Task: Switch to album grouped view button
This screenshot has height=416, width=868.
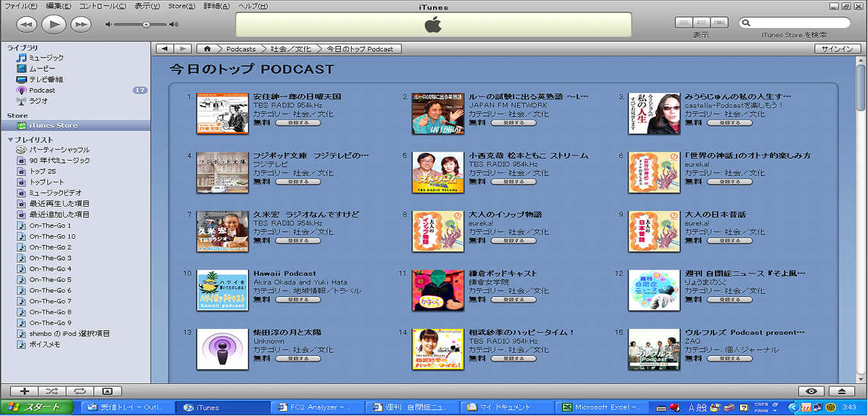Action: [702, 22]
